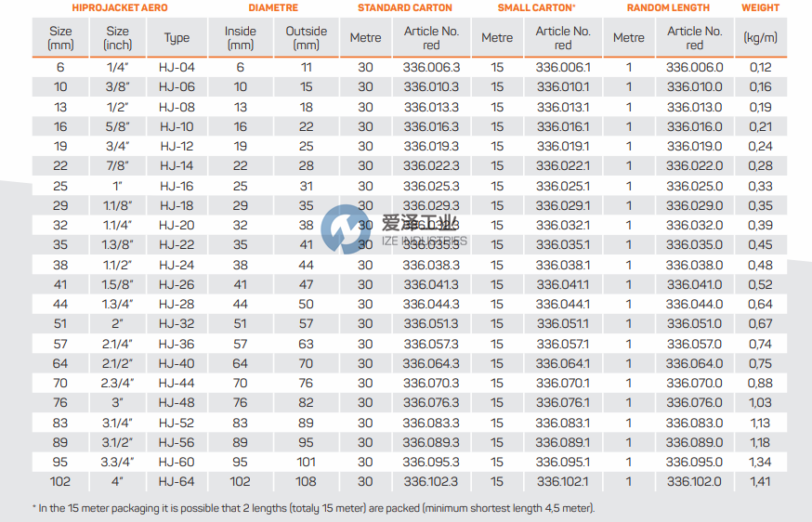Select weight value 1,41
The width and height of the screenshot is (812, 522).
click(760, 482)
